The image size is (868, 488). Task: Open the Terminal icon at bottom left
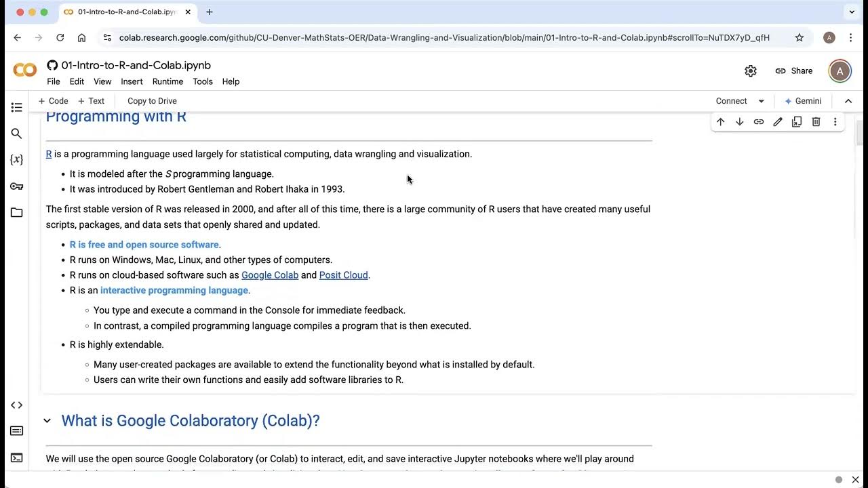pos(17,458)
